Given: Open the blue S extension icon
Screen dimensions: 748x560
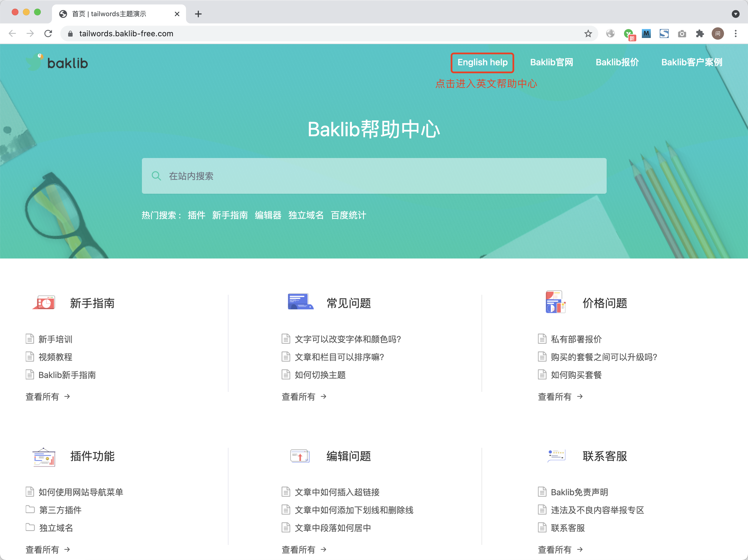Looking at the screenshot, I should point(664,33).
